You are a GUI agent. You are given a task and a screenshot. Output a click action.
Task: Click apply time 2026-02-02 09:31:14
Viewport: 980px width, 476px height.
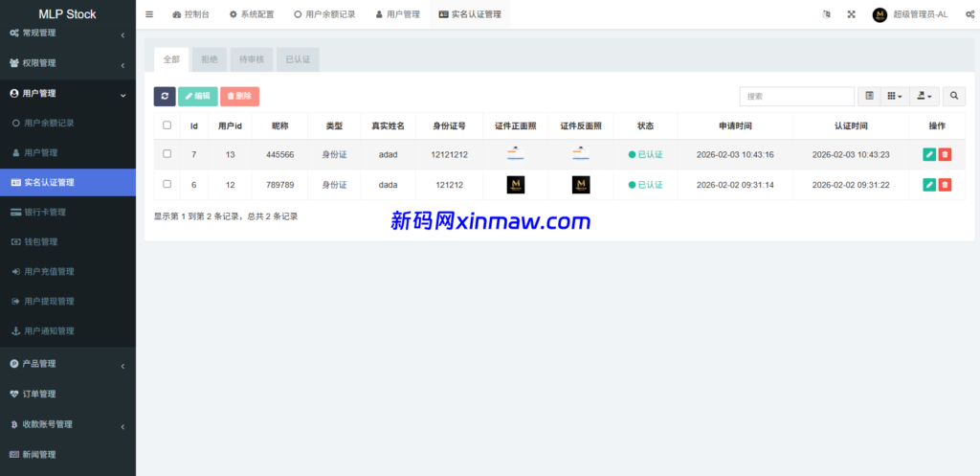[x=735, y=185]
